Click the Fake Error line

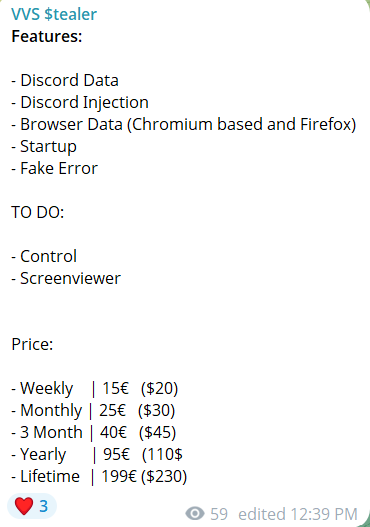pos(54,168)
